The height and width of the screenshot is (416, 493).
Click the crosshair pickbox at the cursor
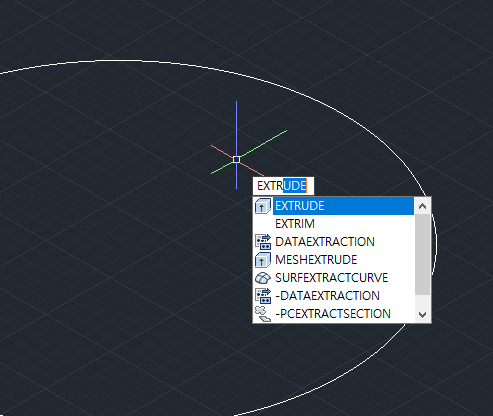[236, 159]
